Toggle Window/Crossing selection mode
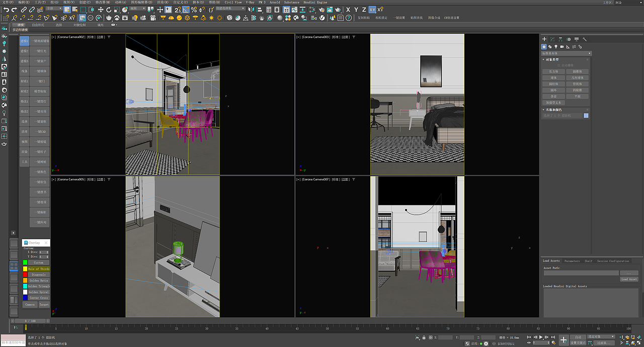644x347 pixels. (91, 9)
